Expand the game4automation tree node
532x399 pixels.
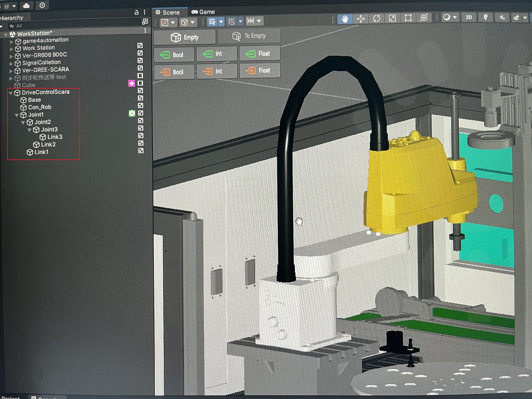12,42
